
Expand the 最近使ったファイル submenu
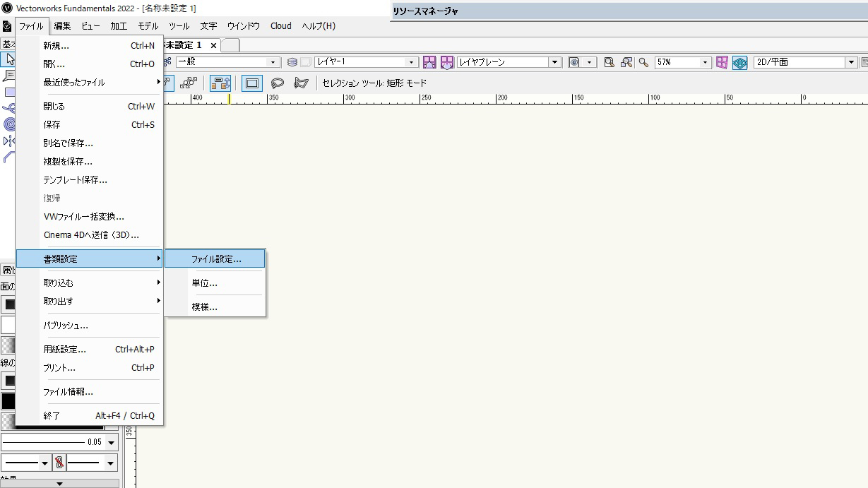click(90, 83)
